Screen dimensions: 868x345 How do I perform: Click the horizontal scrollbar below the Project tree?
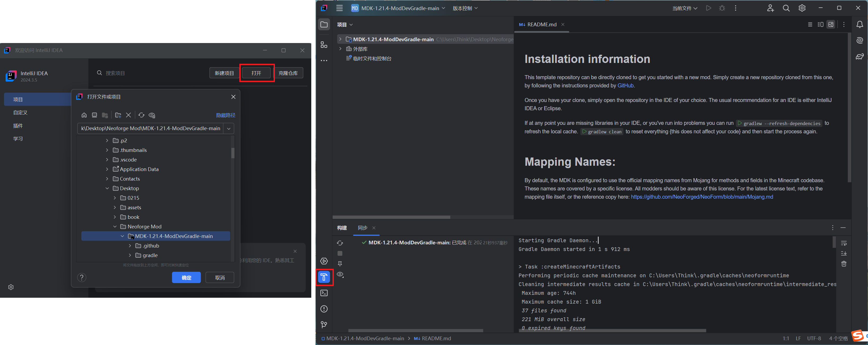click(391, 217)
